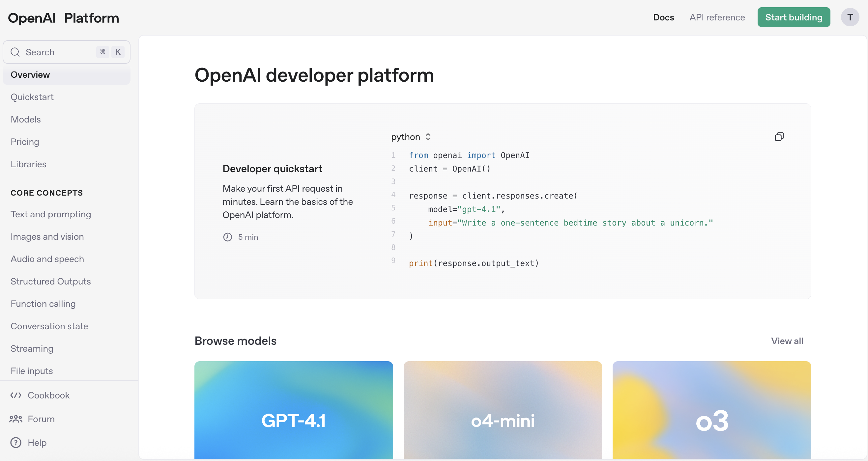Click the input= bedtime story code line
The image size is (868, 461).
pos(570,223)
